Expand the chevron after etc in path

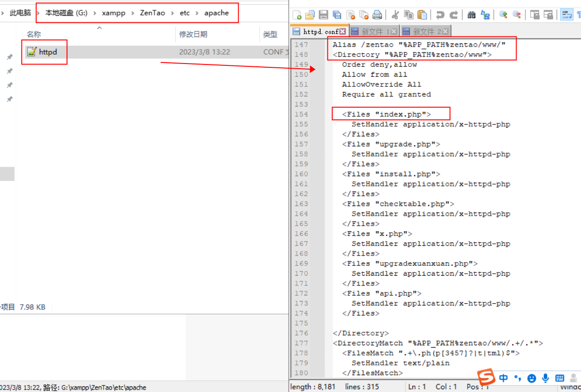pyautogui.click(x=197, y=13)
